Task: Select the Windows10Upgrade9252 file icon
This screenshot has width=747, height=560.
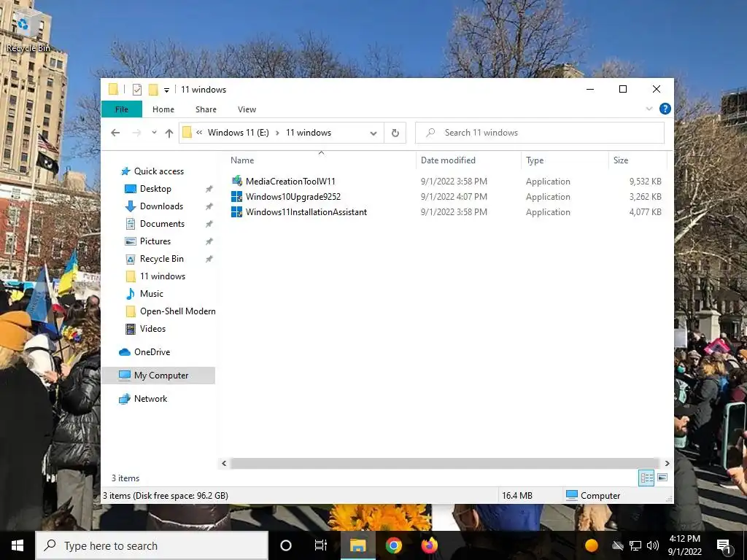Action: point(237,197)
